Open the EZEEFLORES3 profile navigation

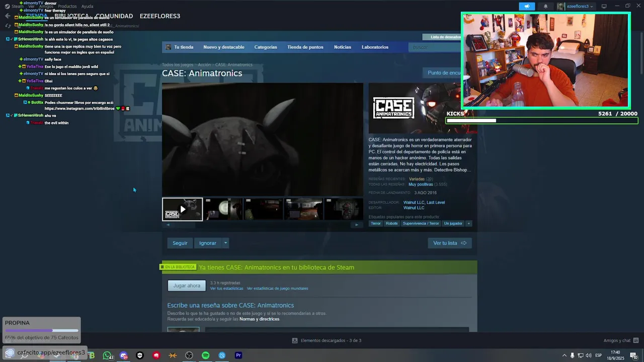[160, 16]
